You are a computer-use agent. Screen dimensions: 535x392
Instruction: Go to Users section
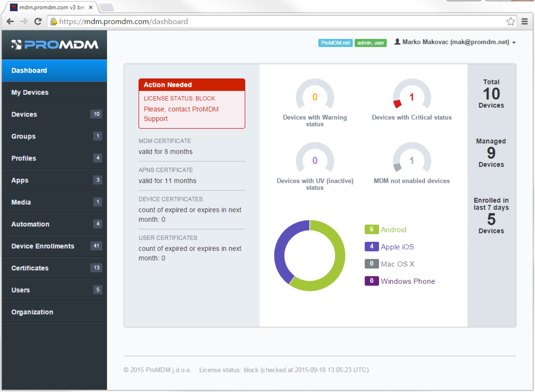coord(54,290)
